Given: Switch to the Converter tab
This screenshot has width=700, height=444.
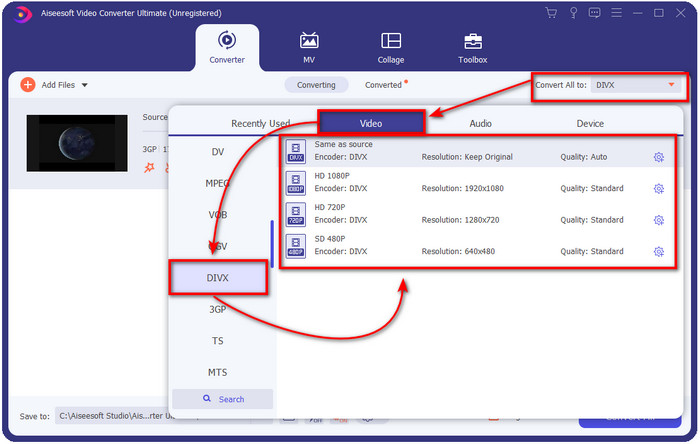Looking at the screenshot, I should tap(227, 47).
